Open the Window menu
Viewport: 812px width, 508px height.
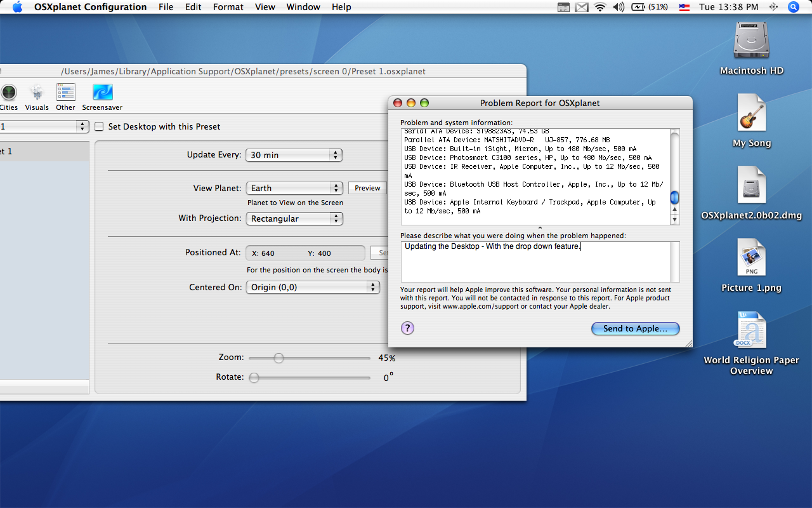[303, 7]
